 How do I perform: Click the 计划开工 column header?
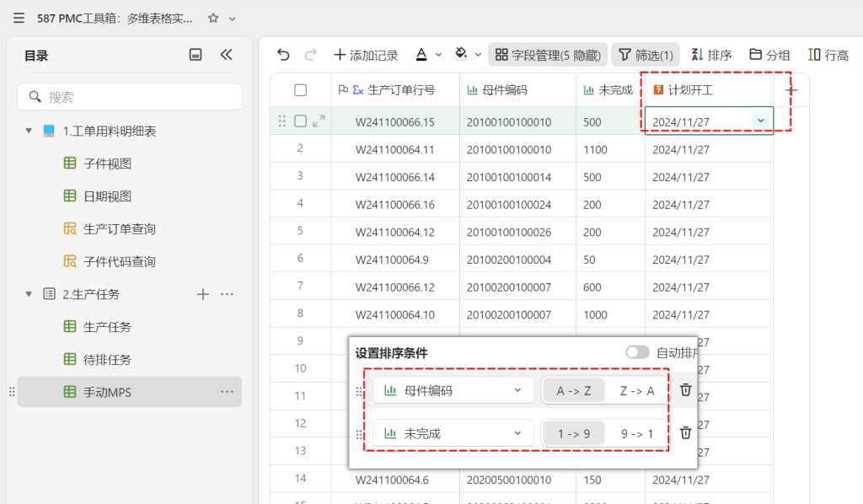(709, 89)
